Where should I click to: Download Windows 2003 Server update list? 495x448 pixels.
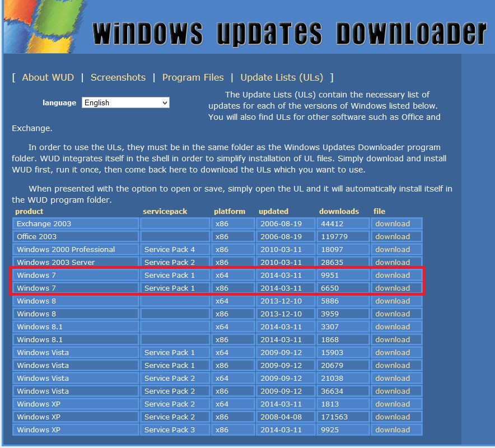(393, 262)
